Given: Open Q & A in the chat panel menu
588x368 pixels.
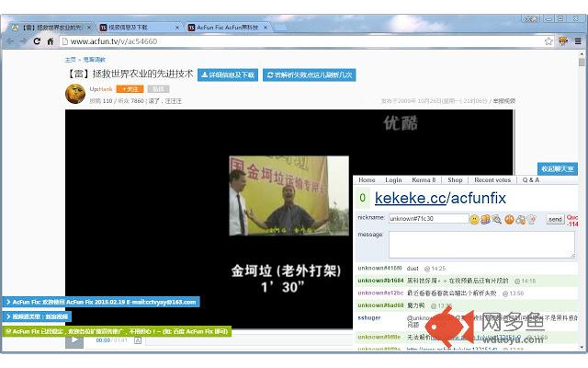Looking at the screenshot, I should [531, 180].
